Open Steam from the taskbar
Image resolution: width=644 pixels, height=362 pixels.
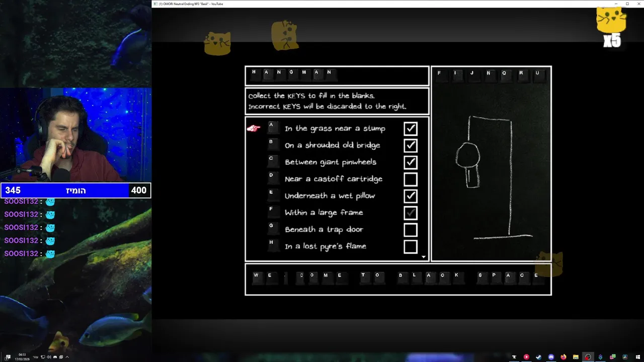coord(538,357)
